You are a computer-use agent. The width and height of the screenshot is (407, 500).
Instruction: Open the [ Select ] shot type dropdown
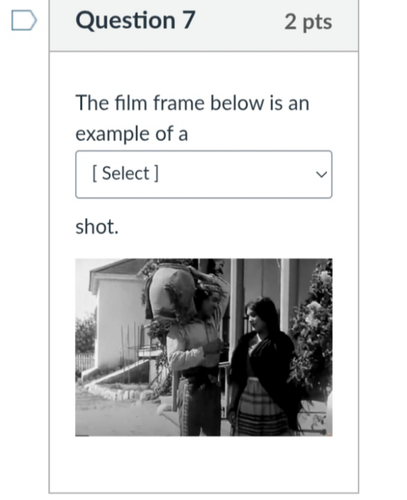click(204, 174)
